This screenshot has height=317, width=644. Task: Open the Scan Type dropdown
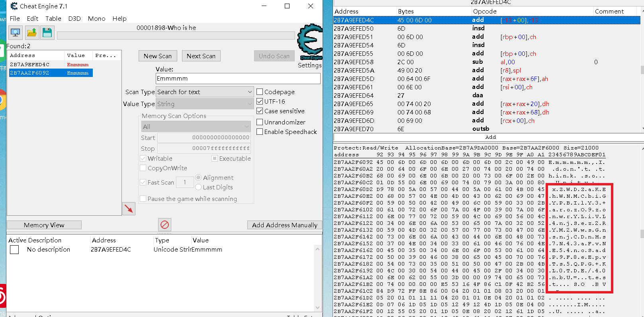[x=205, y=92]
